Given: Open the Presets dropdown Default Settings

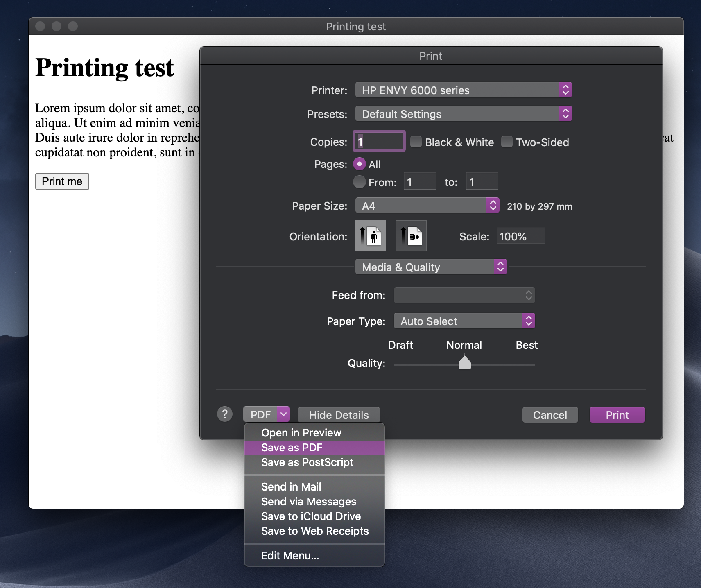Looking at the screenshot, I should point(464,114).
